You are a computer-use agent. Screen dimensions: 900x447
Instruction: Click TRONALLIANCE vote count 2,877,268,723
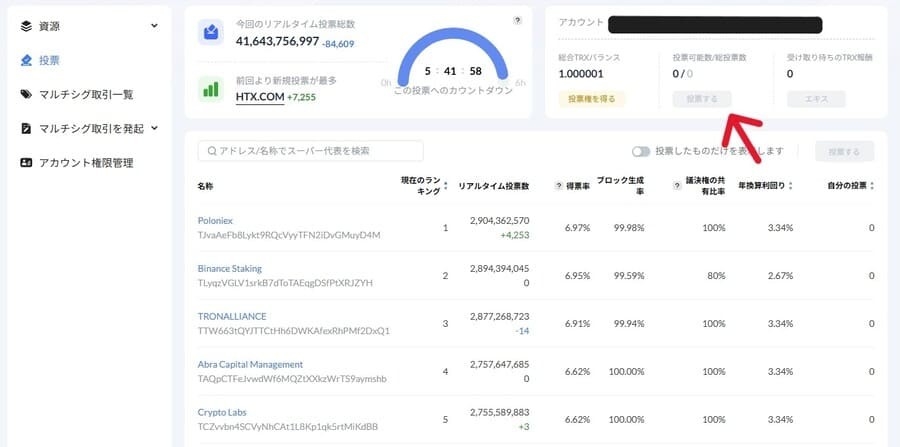(x=499, y=316)
